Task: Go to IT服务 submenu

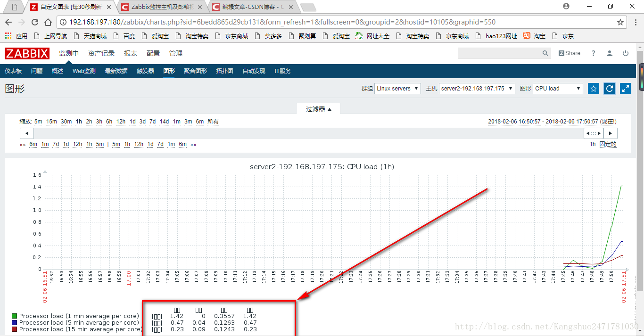Action: (282, 71)
